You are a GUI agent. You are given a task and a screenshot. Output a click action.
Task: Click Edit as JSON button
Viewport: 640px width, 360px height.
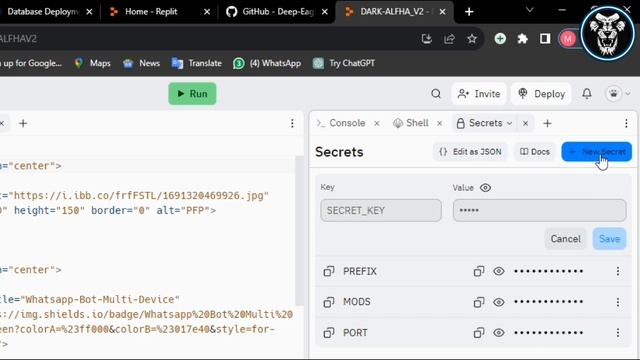470,152
